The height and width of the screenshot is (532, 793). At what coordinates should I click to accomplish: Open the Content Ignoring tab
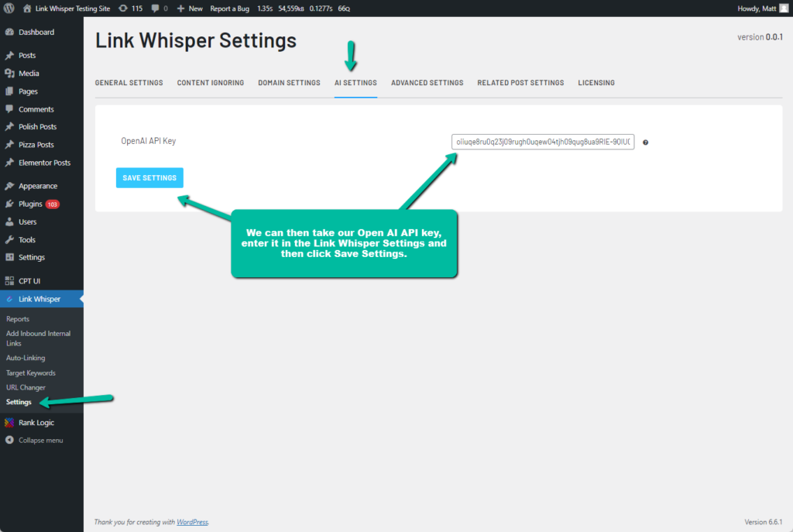click(211, 82)
